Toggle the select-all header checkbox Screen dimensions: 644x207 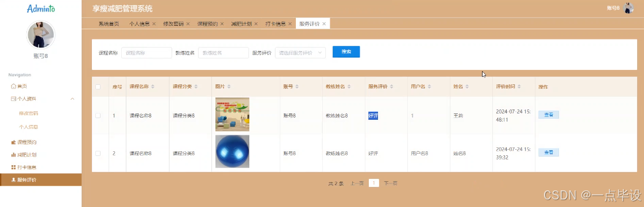pyautogui.click(x=98, y=87)
